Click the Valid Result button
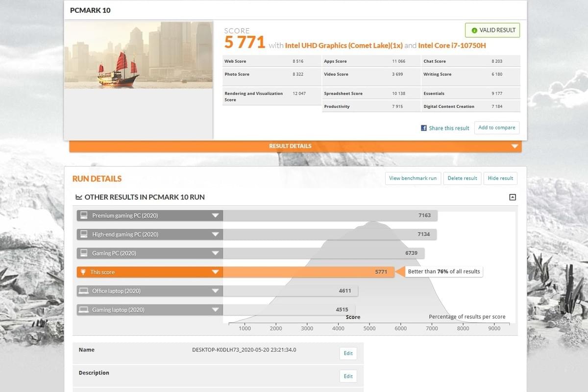Viewport: 588px width, 392px height. [x=492, y=30]
